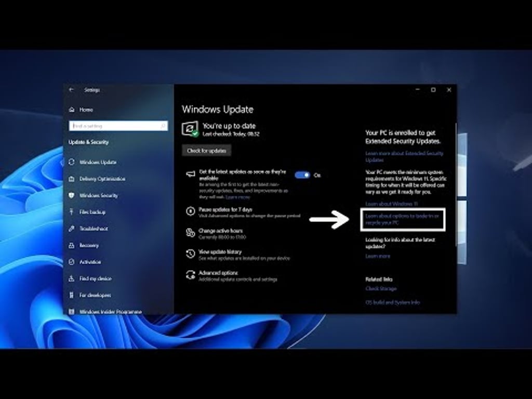Click the Windows Update refresh icon in sidebar

click(x=72, y=162)
